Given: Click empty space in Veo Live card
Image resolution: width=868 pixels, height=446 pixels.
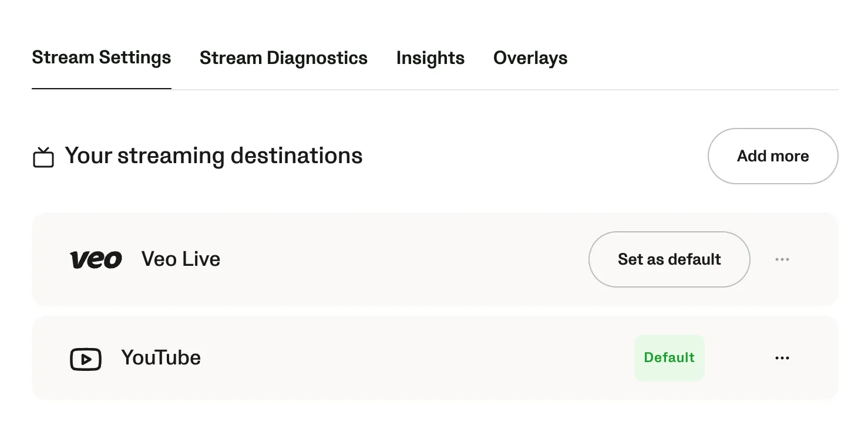Looking at the screenshot, I should 399,259.
